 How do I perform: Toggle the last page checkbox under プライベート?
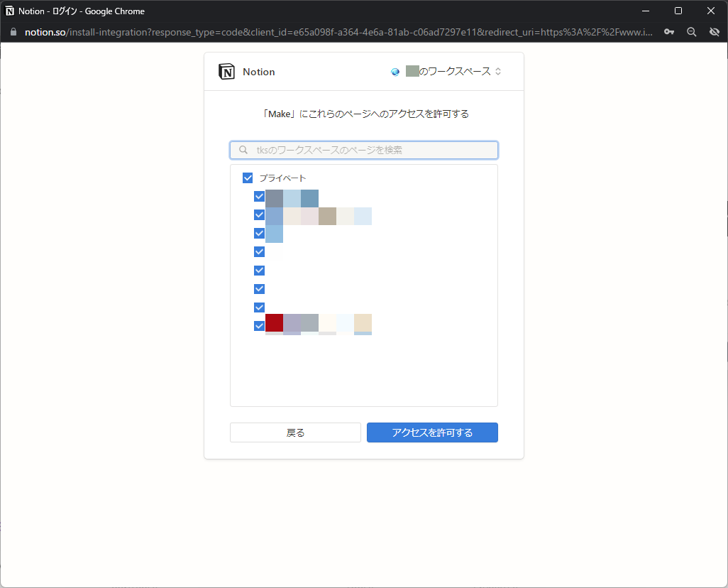[259, 326]
